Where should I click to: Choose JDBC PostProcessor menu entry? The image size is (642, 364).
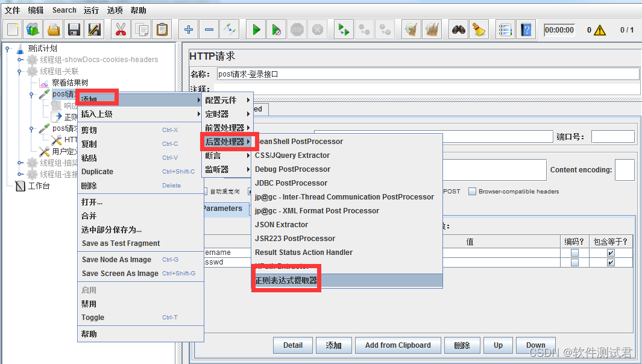[347, 183]
